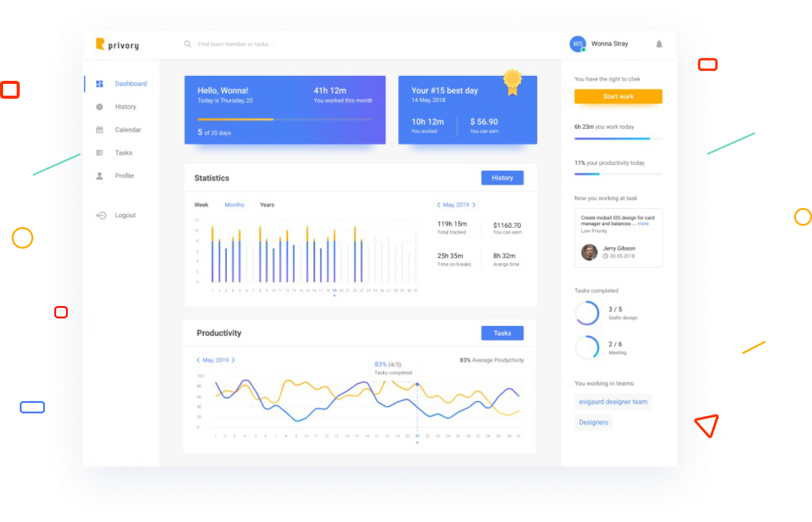Switch statistics to Months view
Viewport: 812px width, 522px height.
coord(234,205)
